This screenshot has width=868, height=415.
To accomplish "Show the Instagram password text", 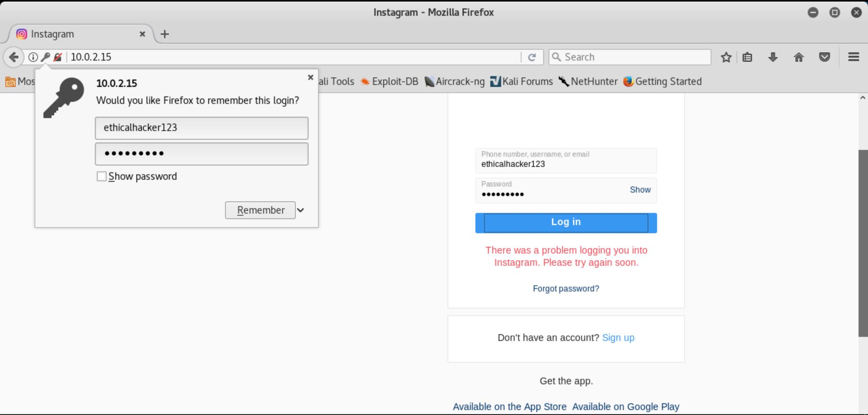I will point(640,190).
